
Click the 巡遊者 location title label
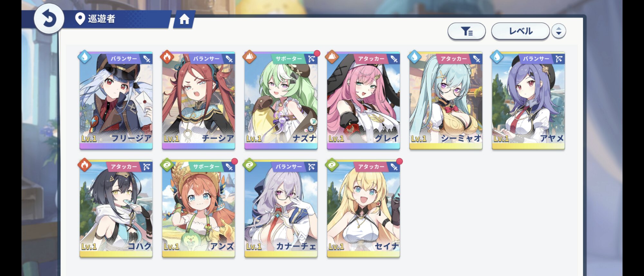[101, 19]
